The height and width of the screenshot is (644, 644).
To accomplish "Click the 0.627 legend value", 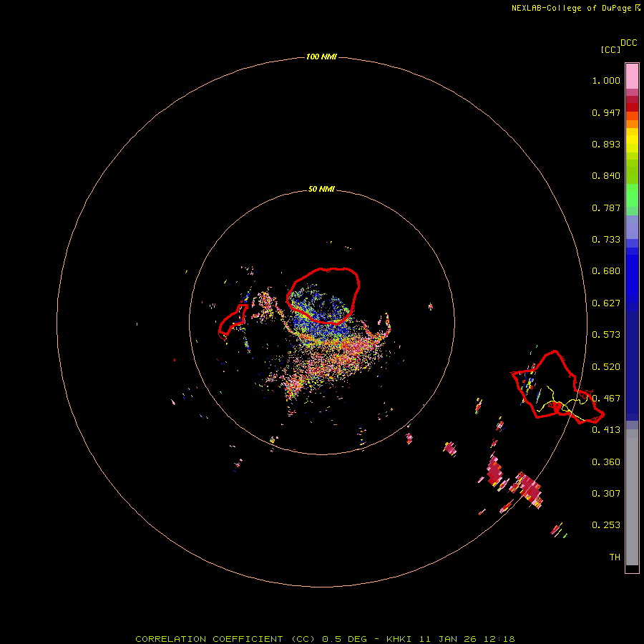I will pos(606,303).
